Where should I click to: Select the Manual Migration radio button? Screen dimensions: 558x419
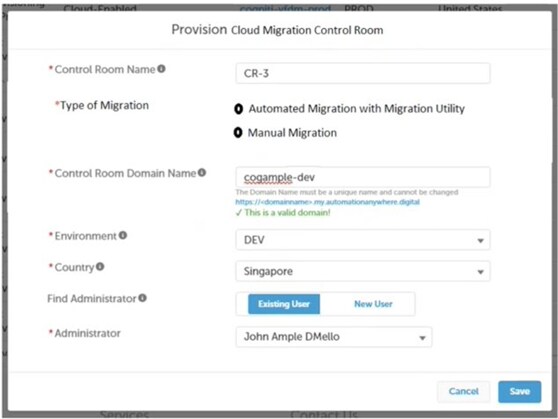[x=238, y=132]
